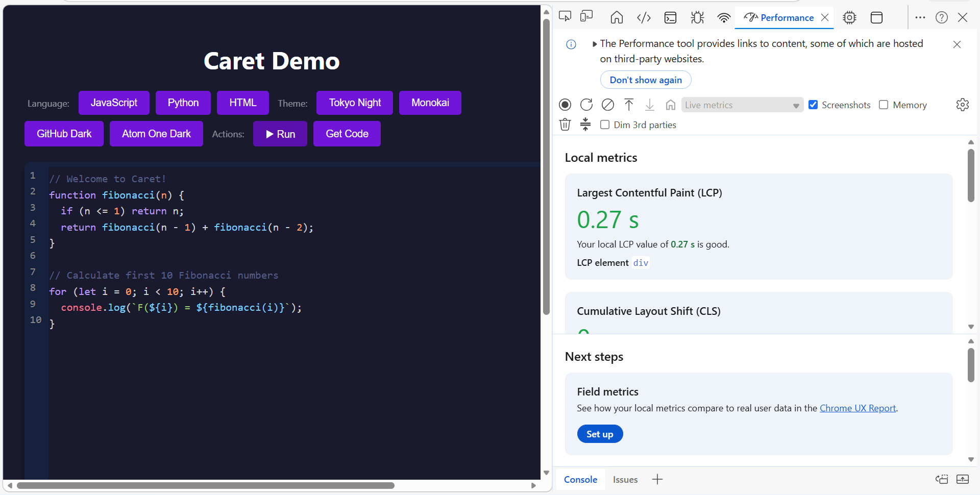980x495 pixels.
Task: Enable the Memory checkbox
Action: click(884, 105)
